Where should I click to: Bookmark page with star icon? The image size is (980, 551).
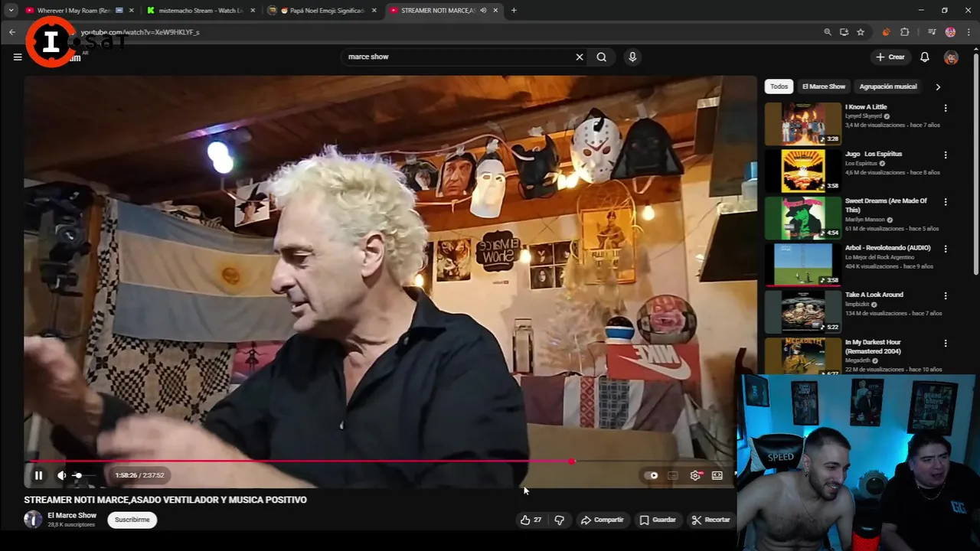tap(861, 32)
